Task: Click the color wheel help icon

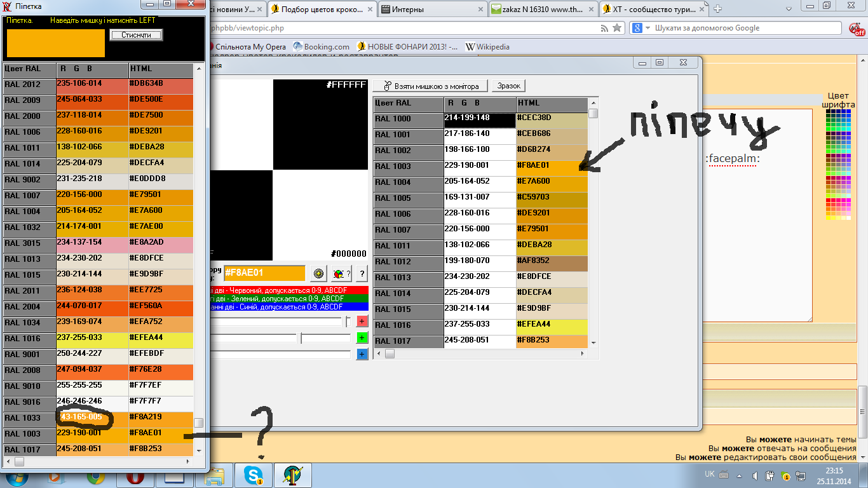Action: click(341, 274)
